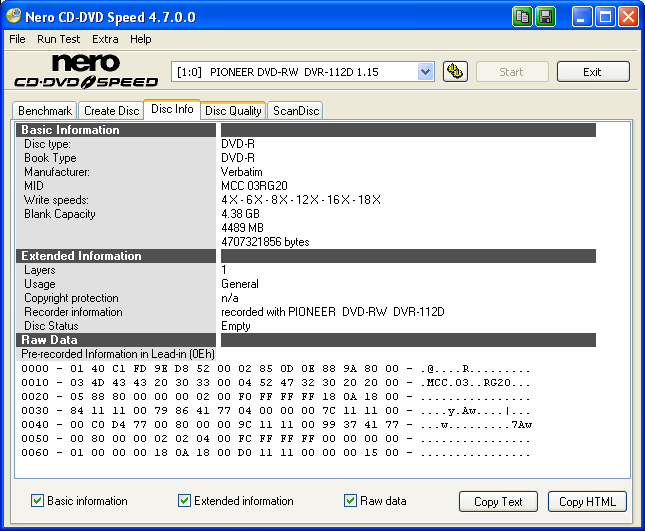Expand the PIONEER DVD-RW drive dropdown
The height and width of the screenshot is (531, 645).
click(425, 72)
